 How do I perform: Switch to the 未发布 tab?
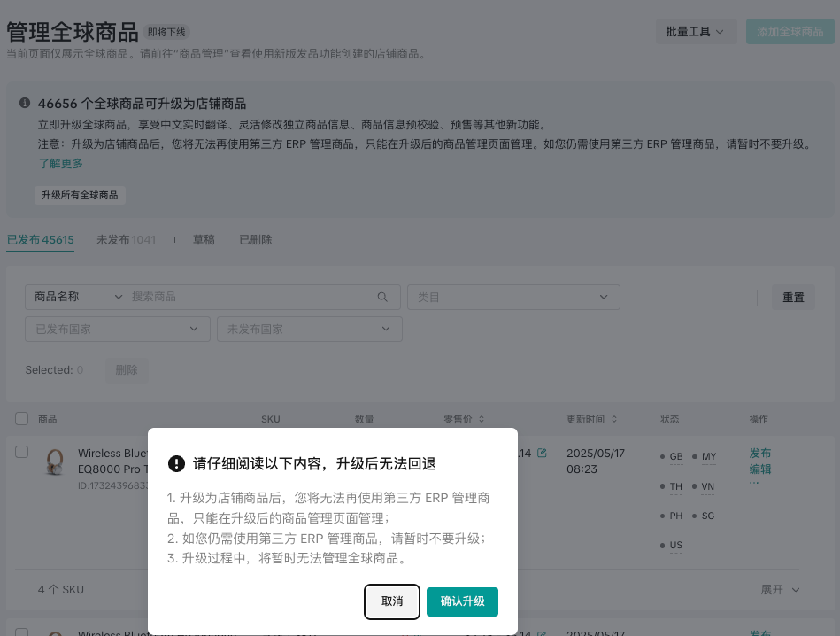(x=126, y=240)
